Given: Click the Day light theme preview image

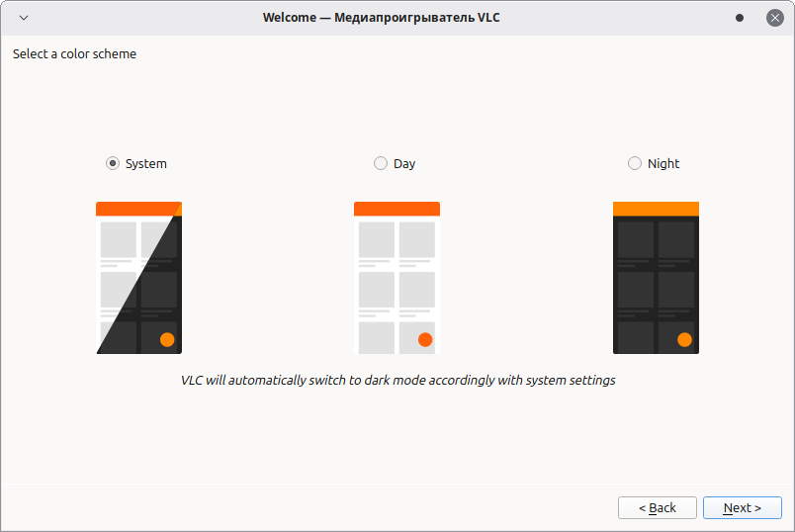Looking at the screenshot, I should tap(397, 278).
